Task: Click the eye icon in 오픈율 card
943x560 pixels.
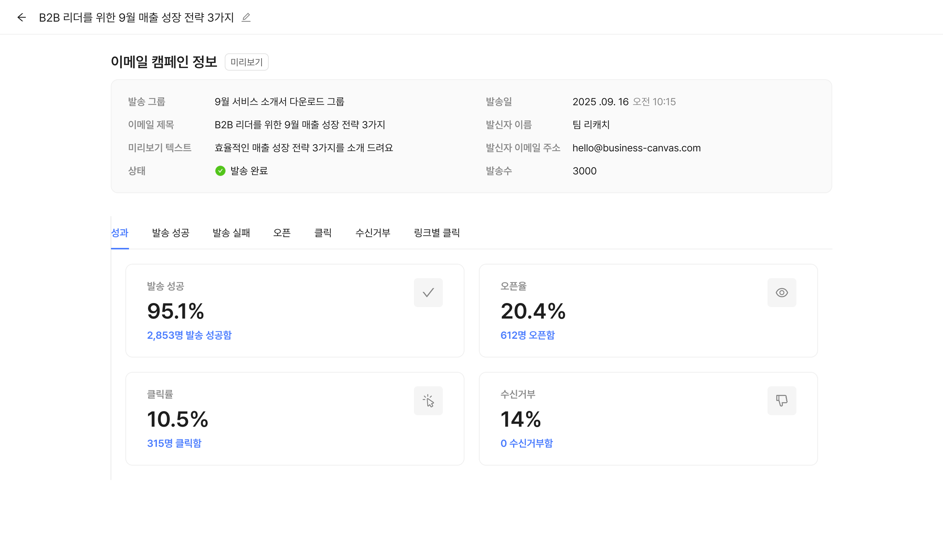Action: [781, 292]
